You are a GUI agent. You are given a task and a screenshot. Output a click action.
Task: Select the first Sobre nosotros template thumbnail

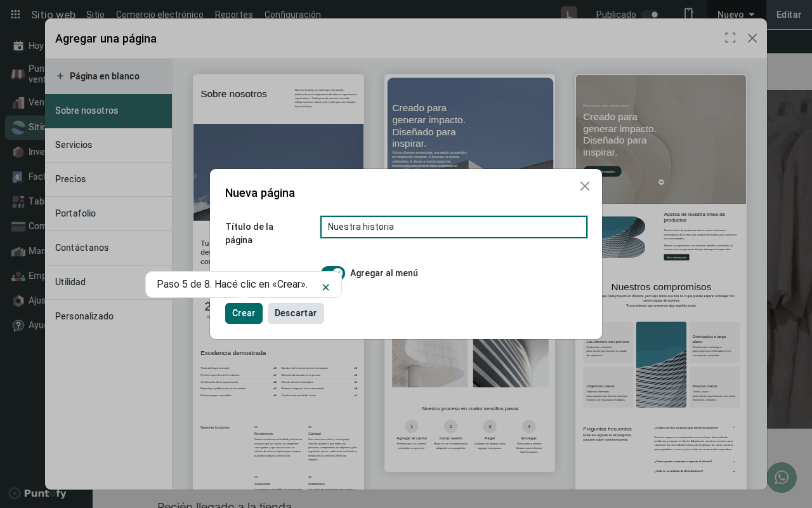[278, 282]
